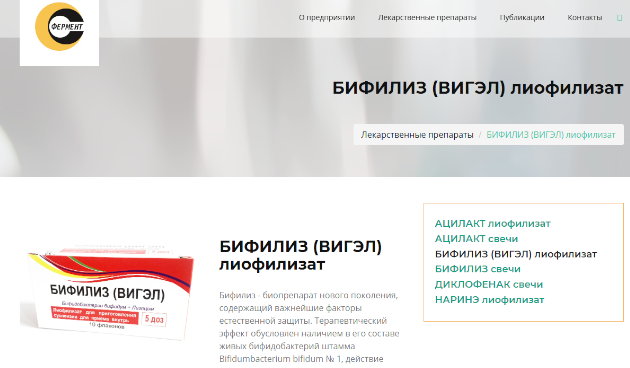
Task: Click the large banner title БИФИЛИЗ (ВИГЭЛ) лиофилизат
Action: coord(477,88)
